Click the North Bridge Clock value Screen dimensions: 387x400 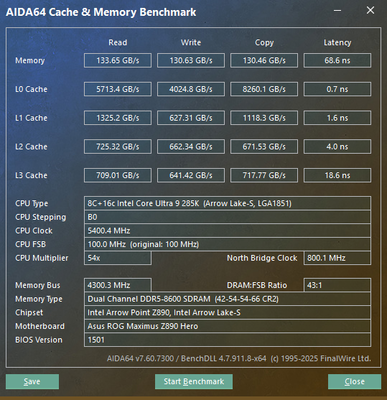coord(337,258)
